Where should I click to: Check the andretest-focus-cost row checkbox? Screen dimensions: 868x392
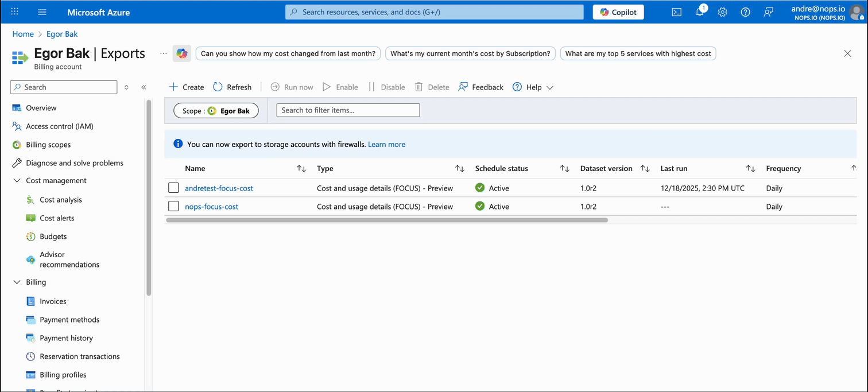click(173, 187)
